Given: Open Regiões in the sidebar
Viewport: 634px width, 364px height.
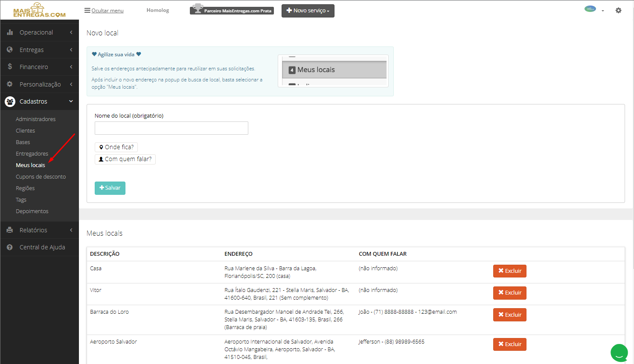Looking at the screenshot, I should click(x=25, y=188).
